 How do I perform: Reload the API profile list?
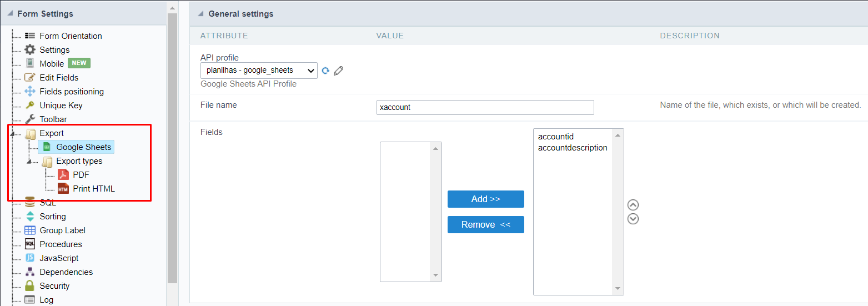click(326, 71)
